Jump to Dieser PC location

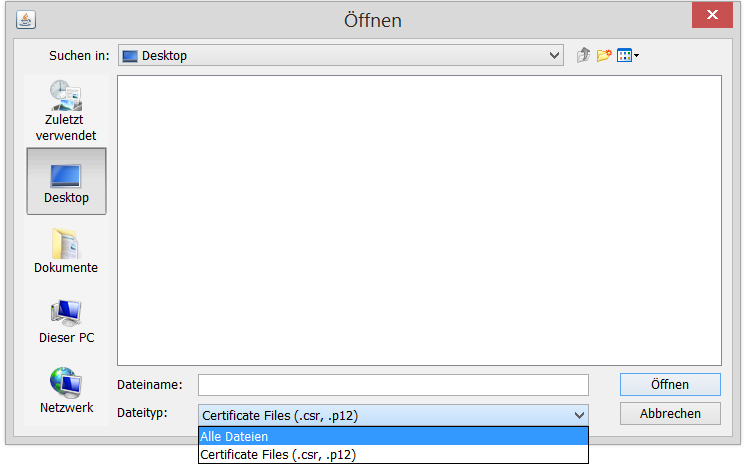pos(66,321)
